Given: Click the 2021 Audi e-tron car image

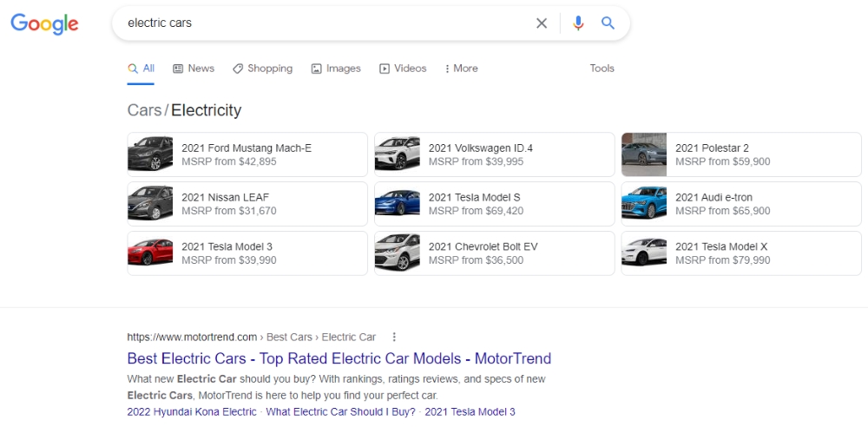Looking at the screenshot, I should [x=644, y=204].
